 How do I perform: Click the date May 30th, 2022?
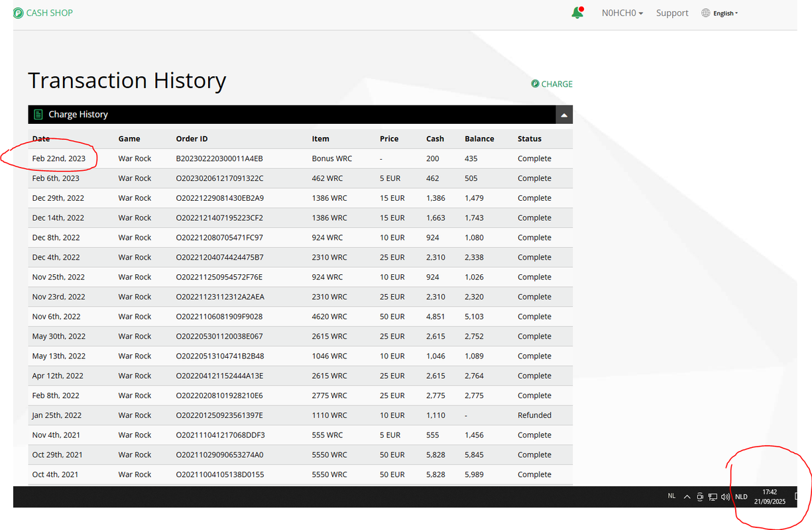[59, 337]
